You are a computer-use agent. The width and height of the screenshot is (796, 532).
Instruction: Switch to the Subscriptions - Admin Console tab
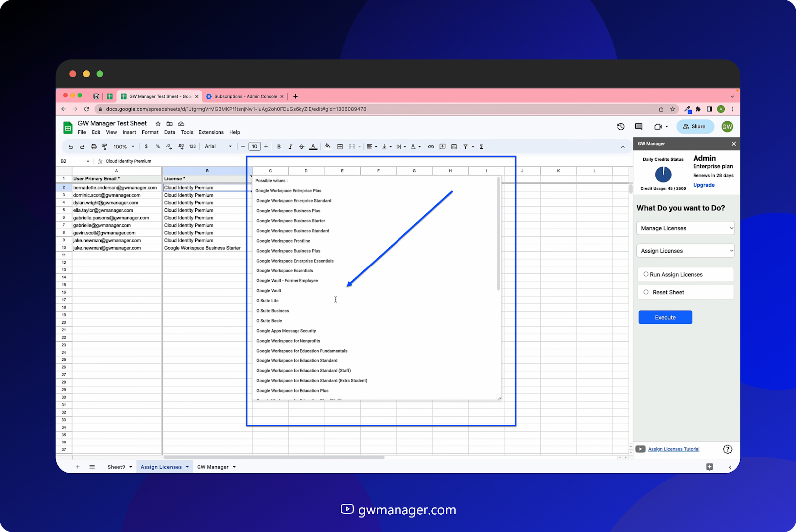point(245,96)
